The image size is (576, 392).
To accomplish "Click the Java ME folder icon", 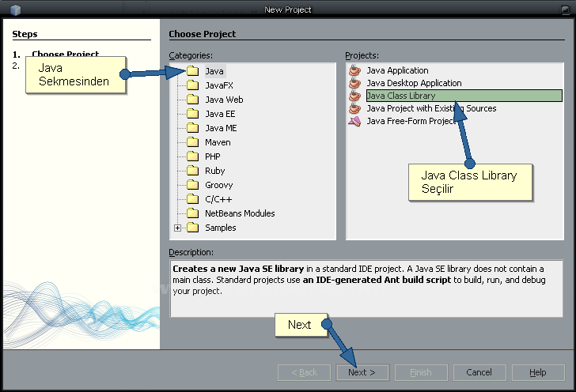I will click(192, 128).
